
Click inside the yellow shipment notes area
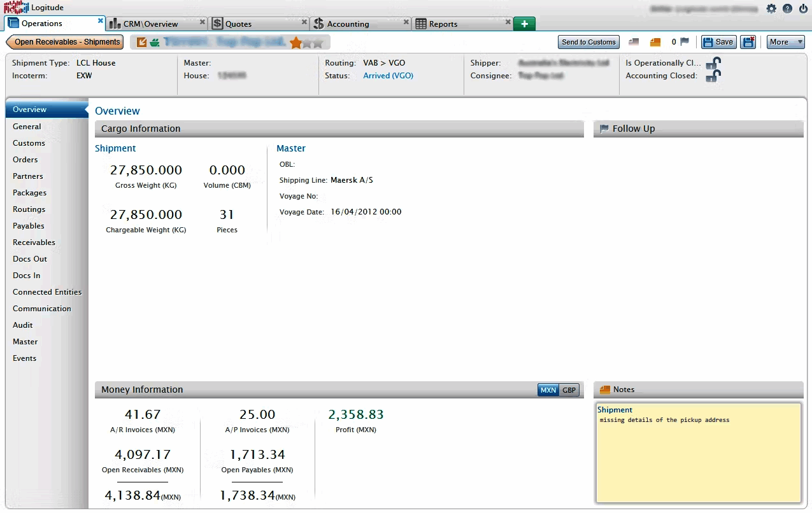(698, 458)
